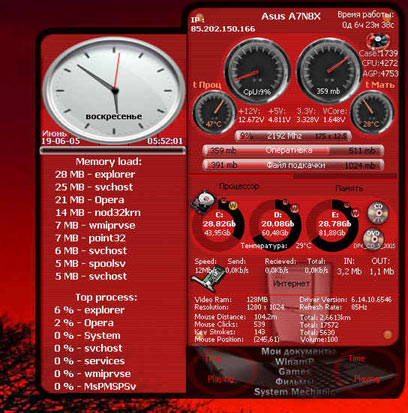Click the Mouse Distance 104,2m value
Screen dimensions: 408x413
(x=266, y=317)
